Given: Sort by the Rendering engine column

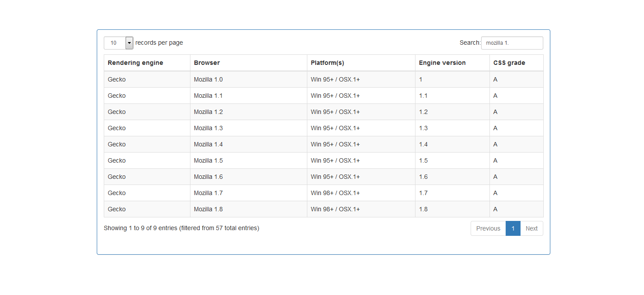Looking at the screenshot, I should (135, 63).
